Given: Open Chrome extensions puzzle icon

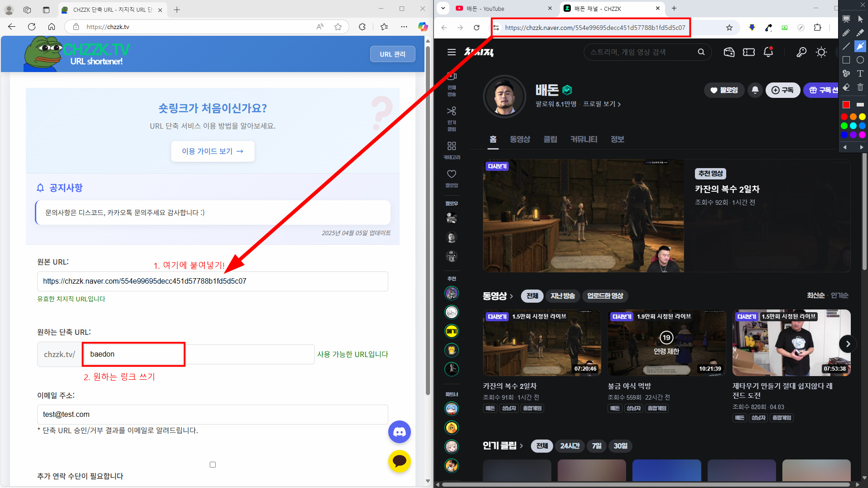Looking at the screenshot, I should [817, 28].
